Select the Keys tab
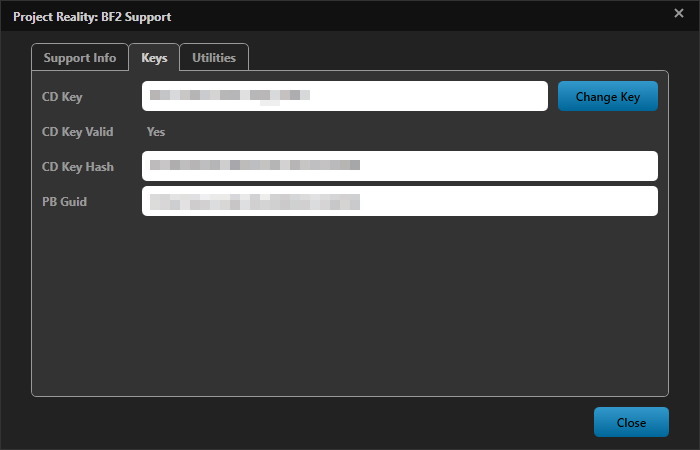Viewport: 700px width, 450px height. click(x=154, y=58)
